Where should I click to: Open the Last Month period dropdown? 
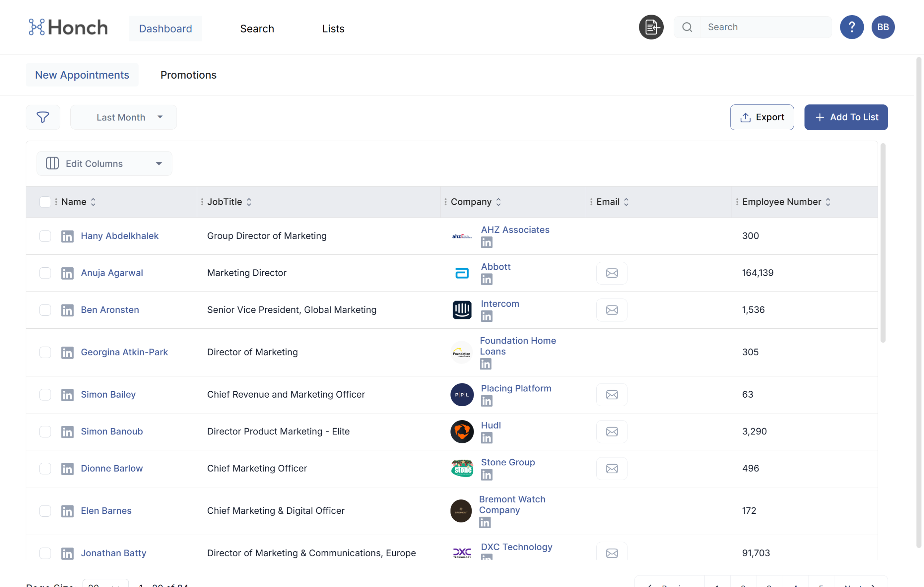123,117
